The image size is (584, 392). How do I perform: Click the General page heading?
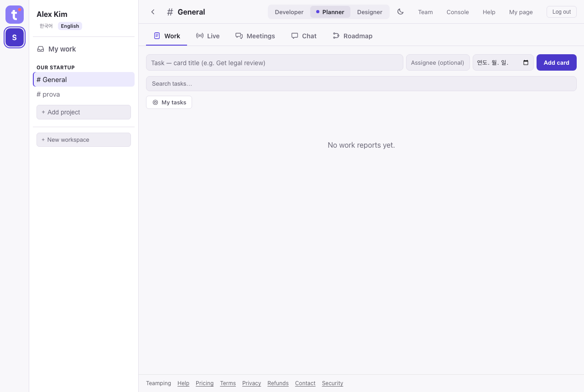(x=191, y=12)
